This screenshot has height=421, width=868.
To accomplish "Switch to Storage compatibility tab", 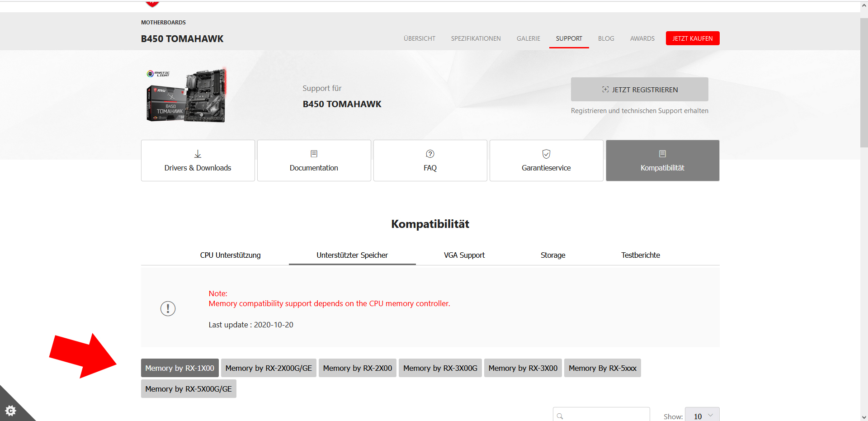I will tap(553, 255).
